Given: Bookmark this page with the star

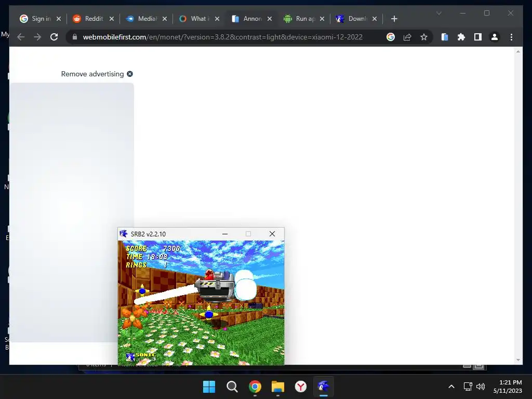Looking at the screenshot, I should pyautogui.click(x=424, y=37).
